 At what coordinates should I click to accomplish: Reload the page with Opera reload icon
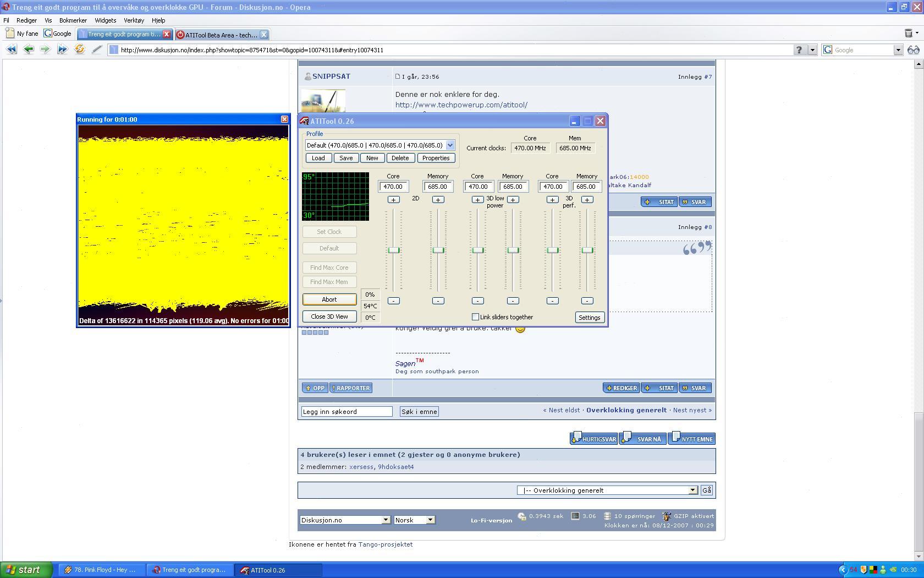pyautogui.click(x=80, y=50)
